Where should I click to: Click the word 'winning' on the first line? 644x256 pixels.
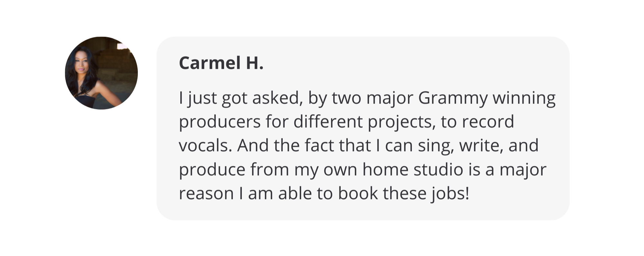coord(524,98)
